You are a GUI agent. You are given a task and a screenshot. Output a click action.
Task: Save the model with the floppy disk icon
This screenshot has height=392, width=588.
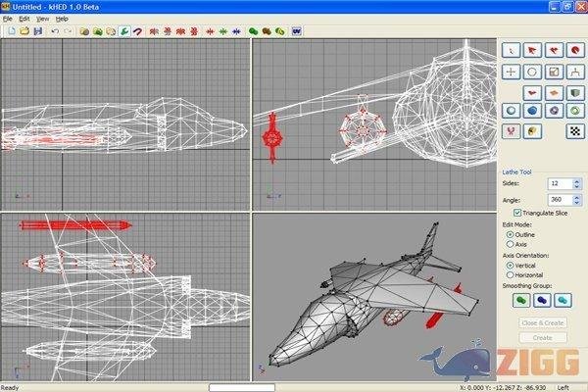(38, 31)
